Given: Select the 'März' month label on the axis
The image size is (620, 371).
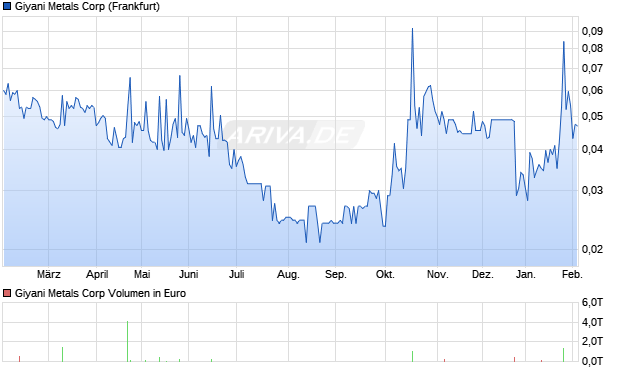Looking at the screenshot, I should coord(49,274).
